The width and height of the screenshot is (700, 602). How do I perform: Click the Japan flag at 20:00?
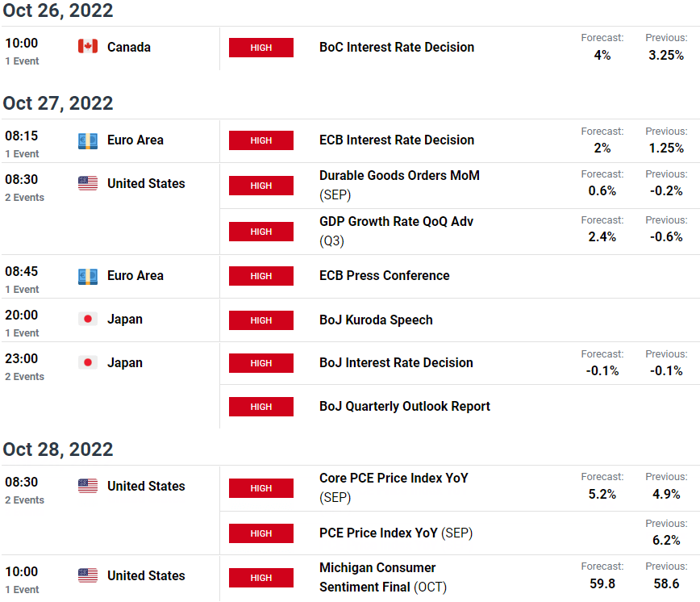pos(87,319)
